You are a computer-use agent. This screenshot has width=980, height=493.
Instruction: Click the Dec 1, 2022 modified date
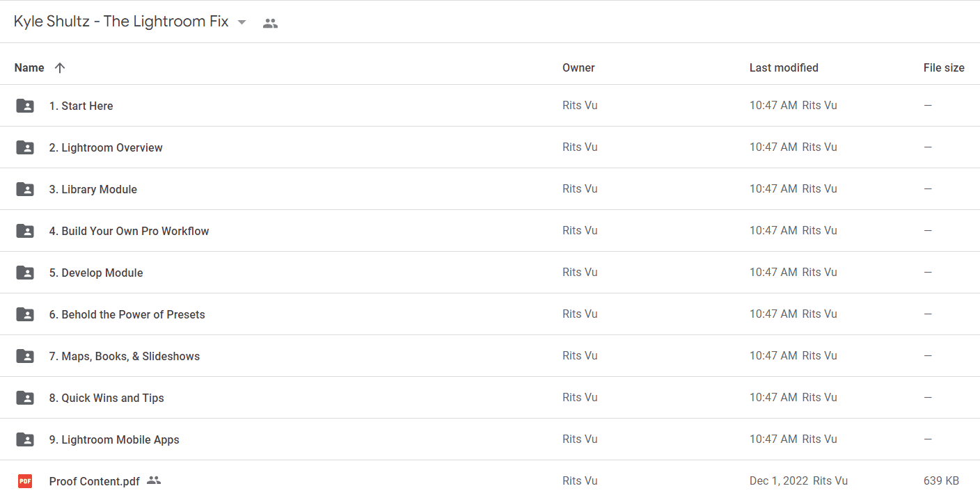780,480
